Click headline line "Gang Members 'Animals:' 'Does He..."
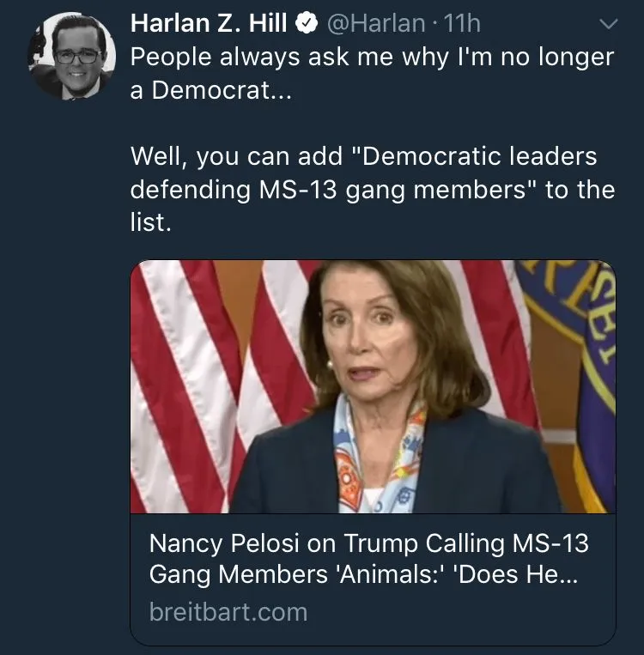This screenshot has width=644, height=655. click(x=363, y=574)
